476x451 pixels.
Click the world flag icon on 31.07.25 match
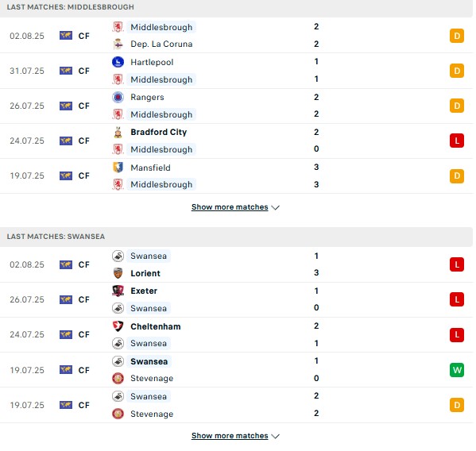pos(66,71)
